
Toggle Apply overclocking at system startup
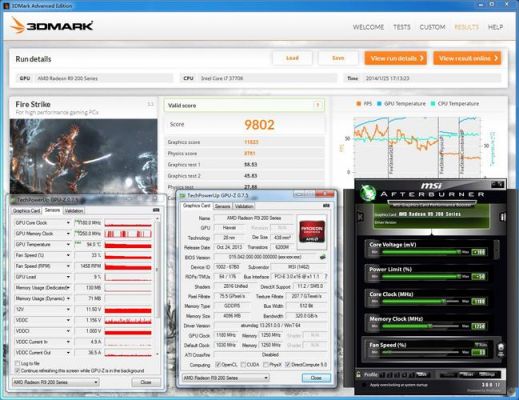point(364,385)
